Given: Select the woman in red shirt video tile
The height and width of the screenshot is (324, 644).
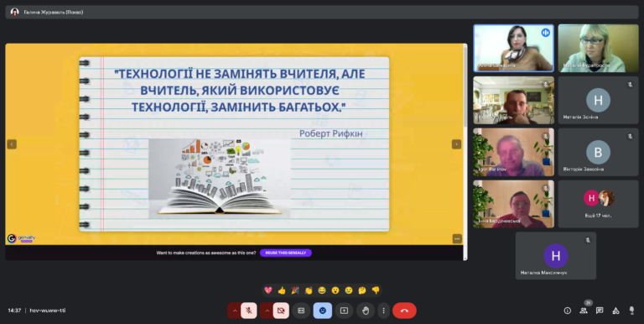Looking at the screenshot, I should coord(513,204).
